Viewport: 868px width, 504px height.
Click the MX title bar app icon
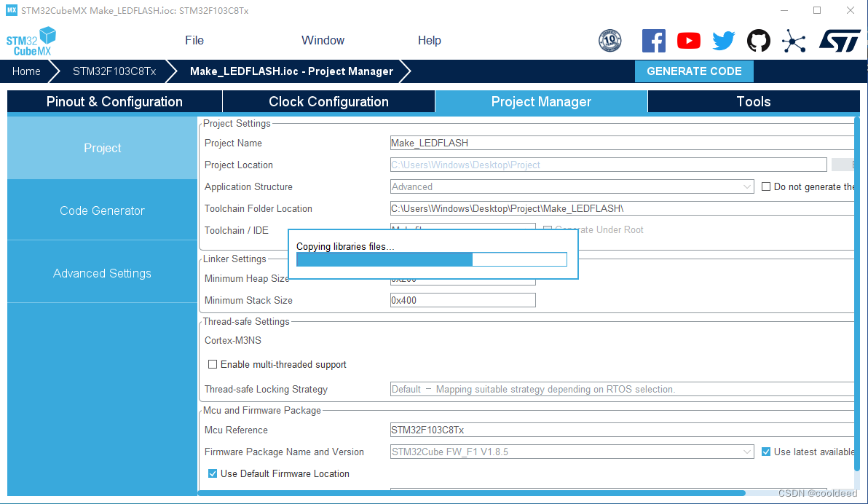click(x=11, y=10)
